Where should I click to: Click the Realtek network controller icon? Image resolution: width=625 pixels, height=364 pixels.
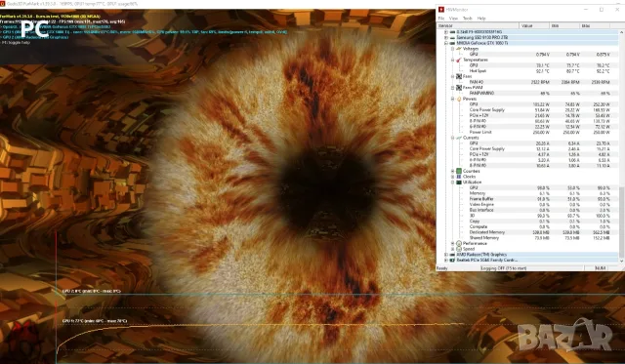(x=452, y=260)
